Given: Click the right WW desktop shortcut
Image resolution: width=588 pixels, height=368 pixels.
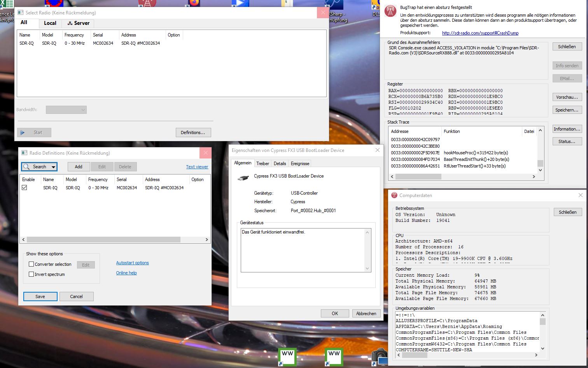Looking at the screenshot, I should 334,357.
